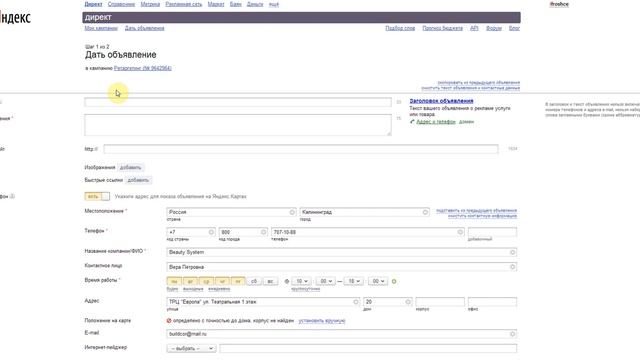Toggle the address and phone switch
The height and width of the screenshot is (360, 640).
(x=97, y=197)
